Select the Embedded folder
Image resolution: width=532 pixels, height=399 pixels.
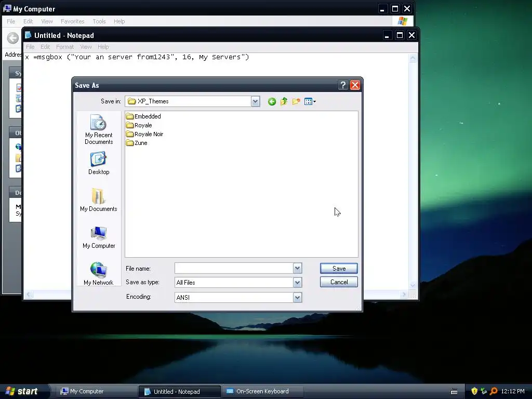[x=143, y=116]
